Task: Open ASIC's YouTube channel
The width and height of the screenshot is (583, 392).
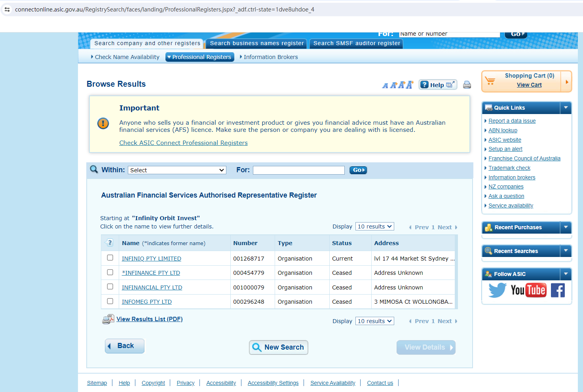Action: (528, 290)
